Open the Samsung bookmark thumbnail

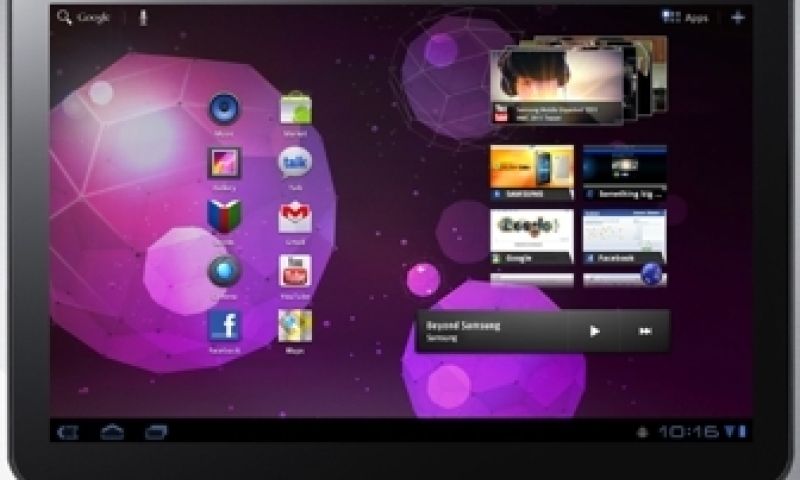(x=532, y=173)
